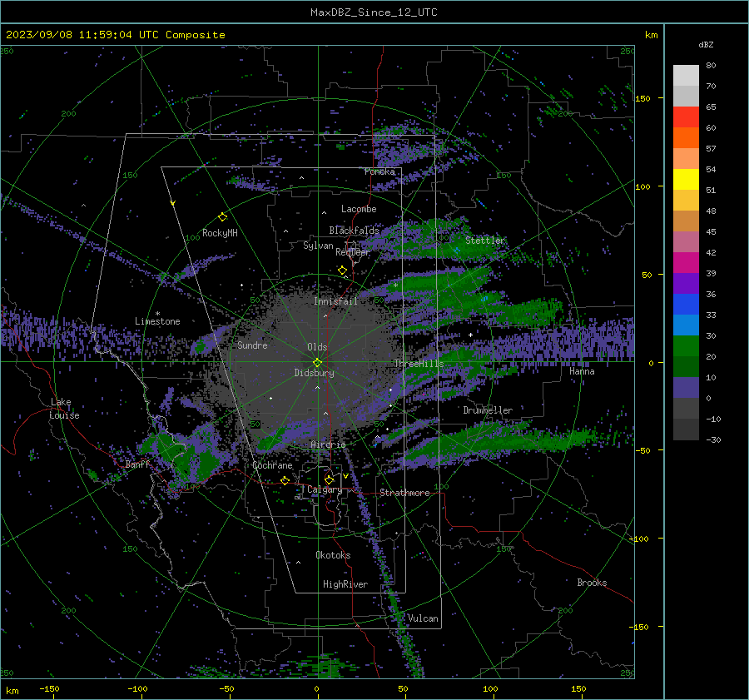Click the -100 tick on the right km axis
The height and width of the screenshot is (700, 749).
coord(639,539)
